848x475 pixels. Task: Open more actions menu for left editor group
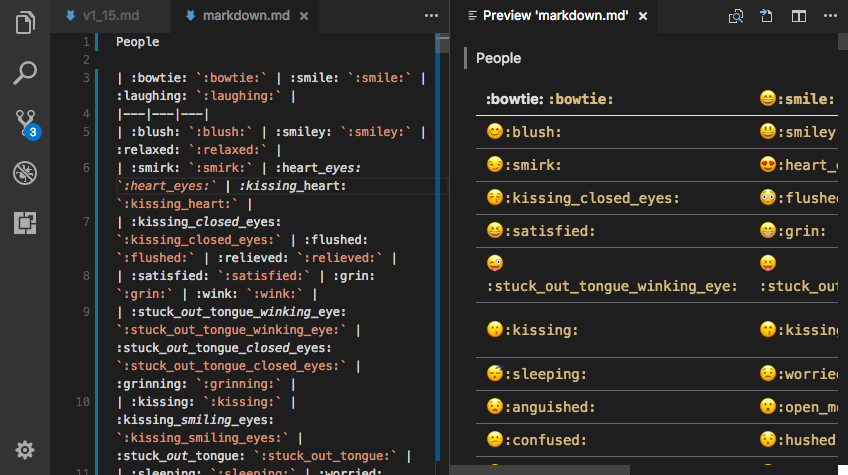pos(431,16)
